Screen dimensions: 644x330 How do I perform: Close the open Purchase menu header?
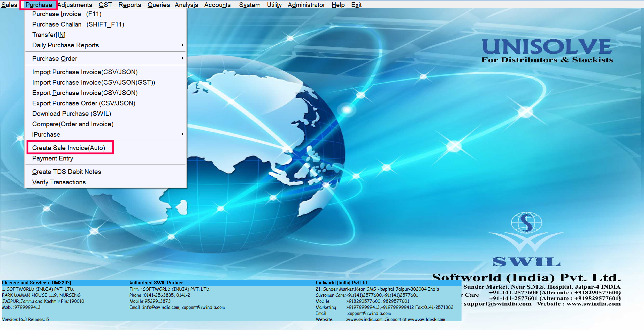[39, 5]
